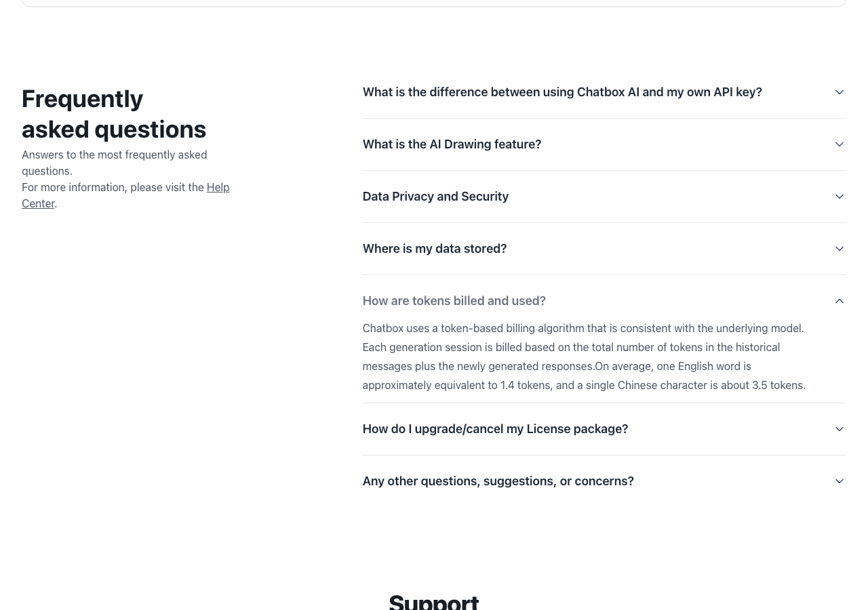Select 'How are tokens billed and used?' heading

tap(454, 300)
